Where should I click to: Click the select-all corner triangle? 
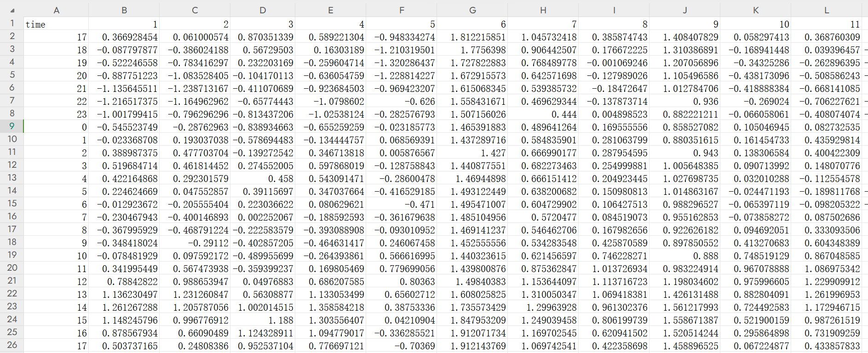12,10
